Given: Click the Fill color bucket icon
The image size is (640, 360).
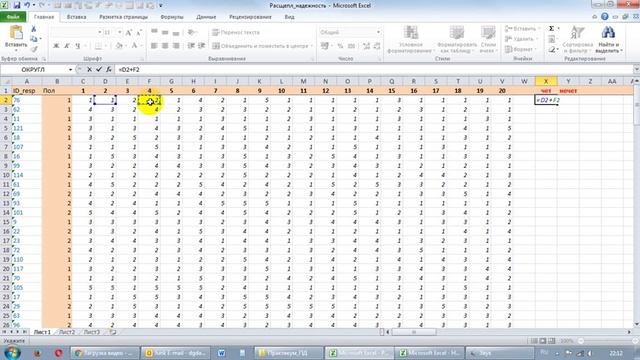Looking at the screenshot, I should [119, 46].
